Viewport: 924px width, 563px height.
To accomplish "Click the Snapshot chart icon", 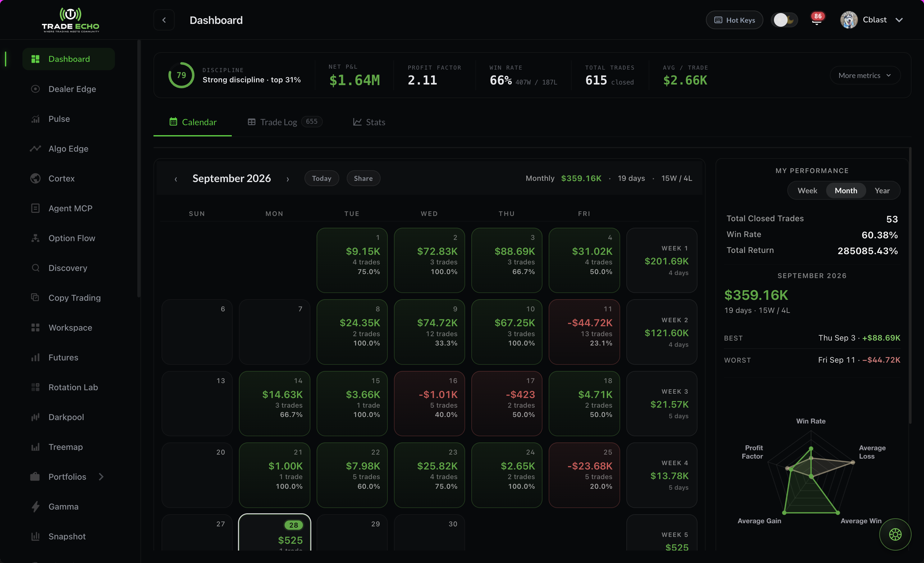I will (35, 536).
